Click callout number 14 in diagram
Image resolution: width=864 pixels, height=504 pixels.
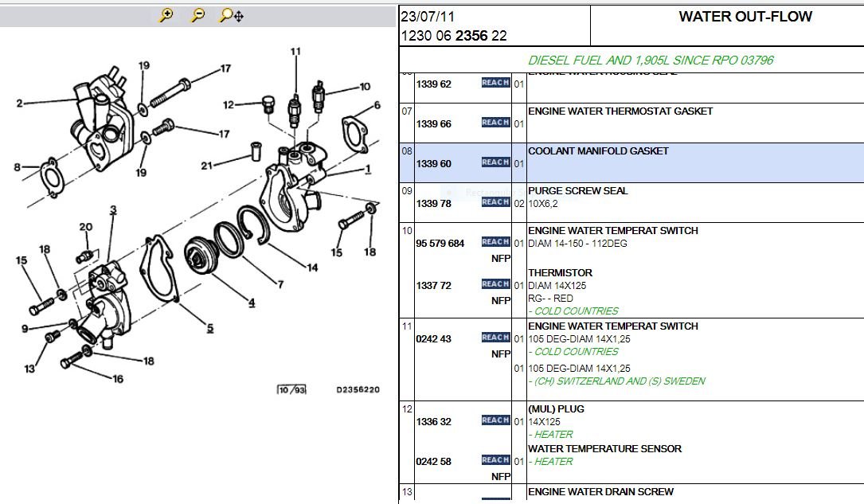(x=312, y=268)
